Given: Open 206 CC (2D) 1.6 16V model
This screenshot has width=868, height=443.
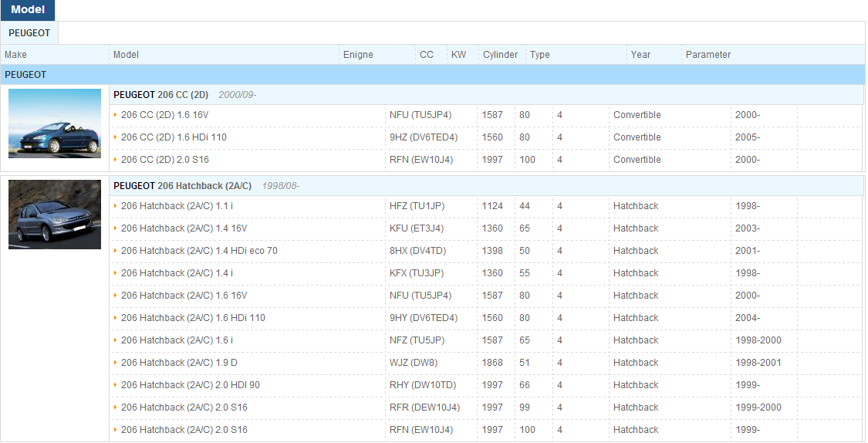Looking at the screenshot, I should tap(164, 115).
